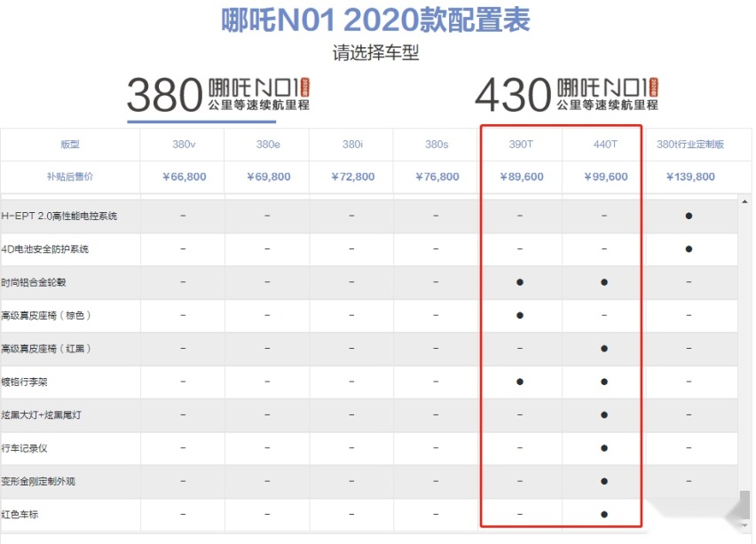Click the 红色车标 row label

click(20, 515)
